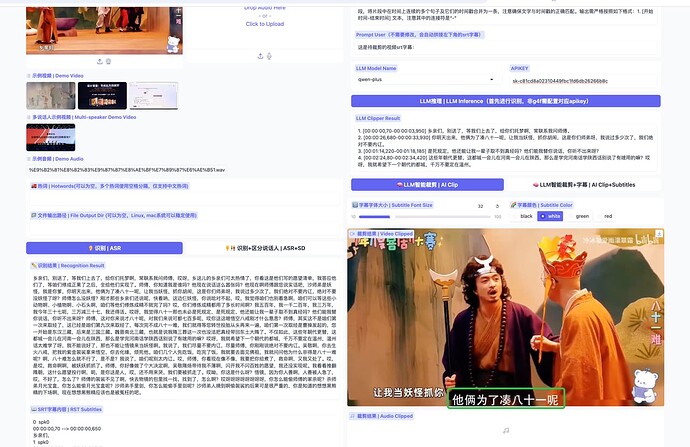Click microphone icon below audio drop area
This screenshot has height=447, width=690.
(x=269, y=56)
